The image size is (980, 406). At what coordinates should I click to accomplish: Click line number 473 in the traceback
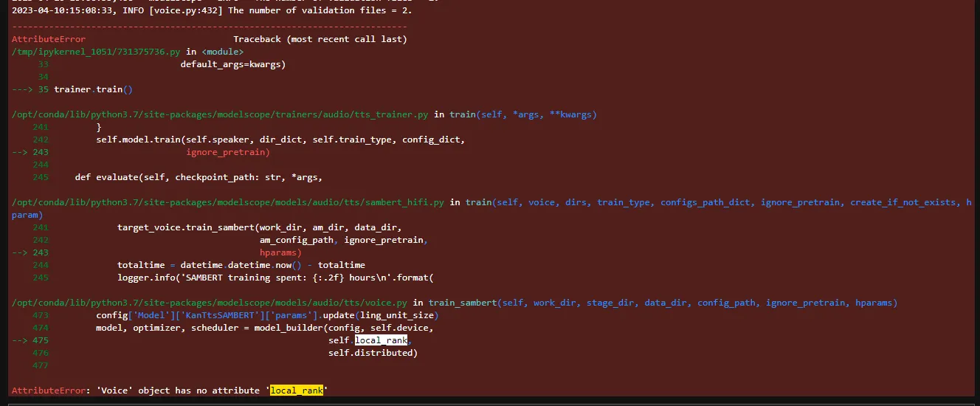coord(41,315)
